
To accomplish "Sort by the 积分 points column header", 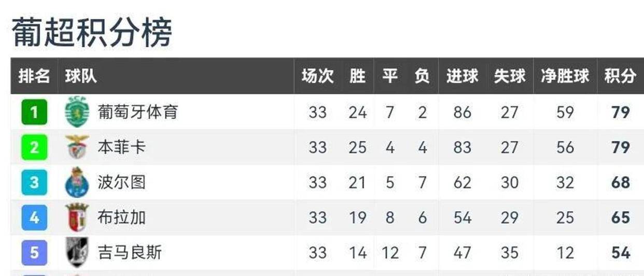I will click(x=620, y=76).
